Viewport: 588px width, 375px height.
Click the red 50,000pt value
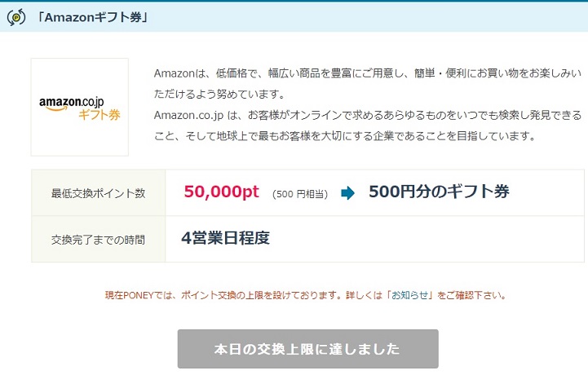click(221, 192)
